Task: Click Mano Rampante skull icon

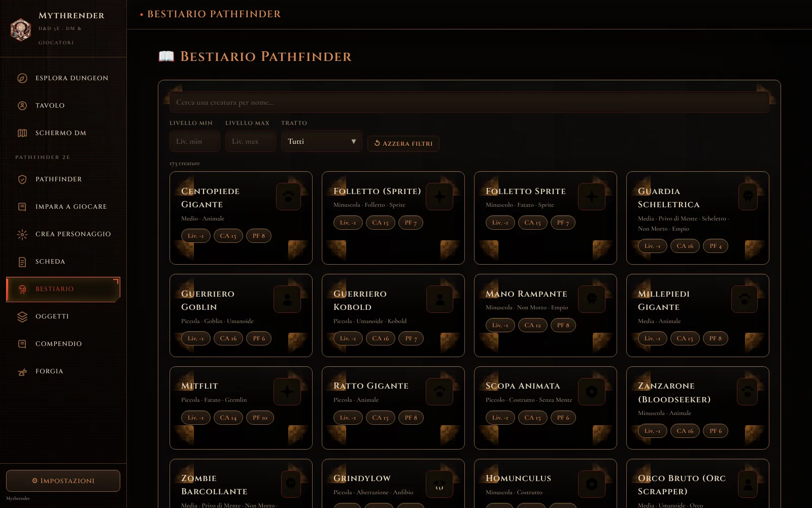Action: [x=592, y=299]
